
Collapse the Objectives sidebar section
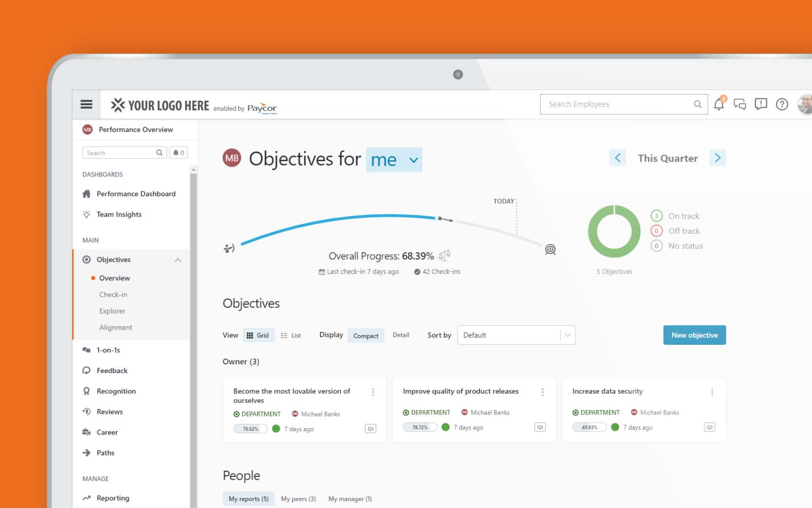point(178,260)
